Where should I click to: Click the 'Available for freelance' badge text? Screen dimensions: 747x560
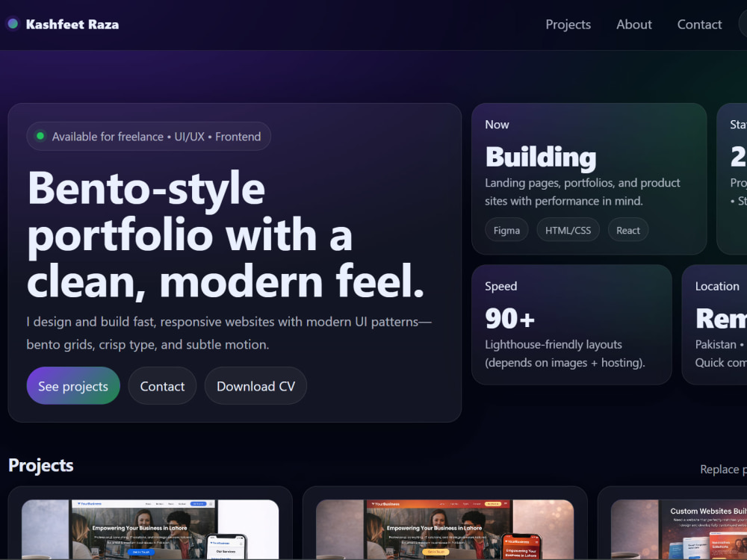pos(156,137)
